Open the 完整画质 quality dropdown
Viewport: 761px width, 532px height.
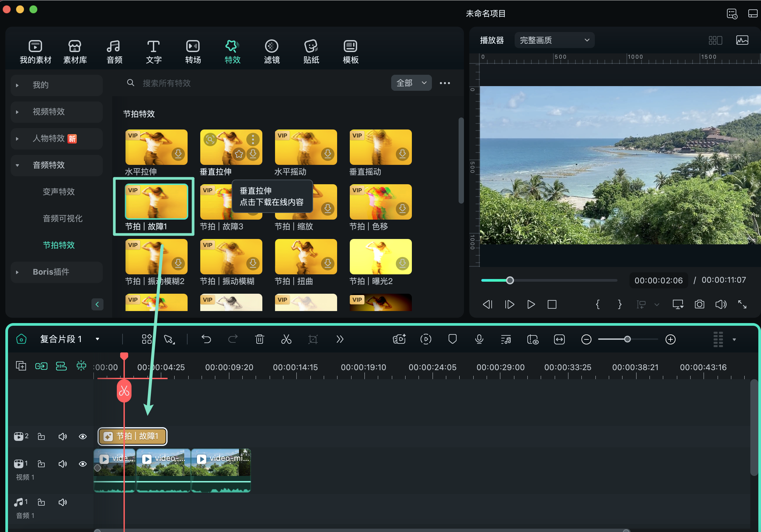tap(554, 40)
